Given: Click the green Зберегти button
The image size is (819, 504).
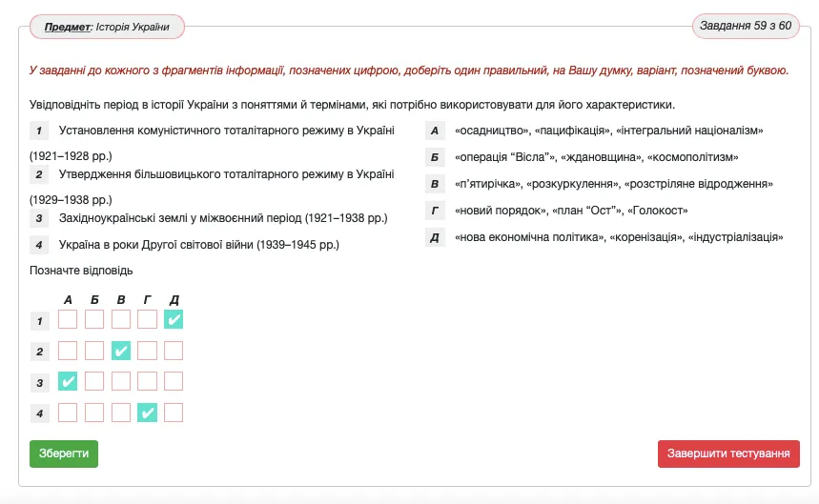Looking at the screenshot, I should point(64,454).
